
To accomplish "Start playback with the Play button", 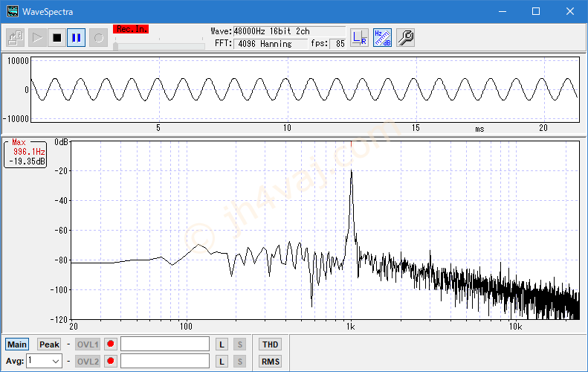I will 36,37.
